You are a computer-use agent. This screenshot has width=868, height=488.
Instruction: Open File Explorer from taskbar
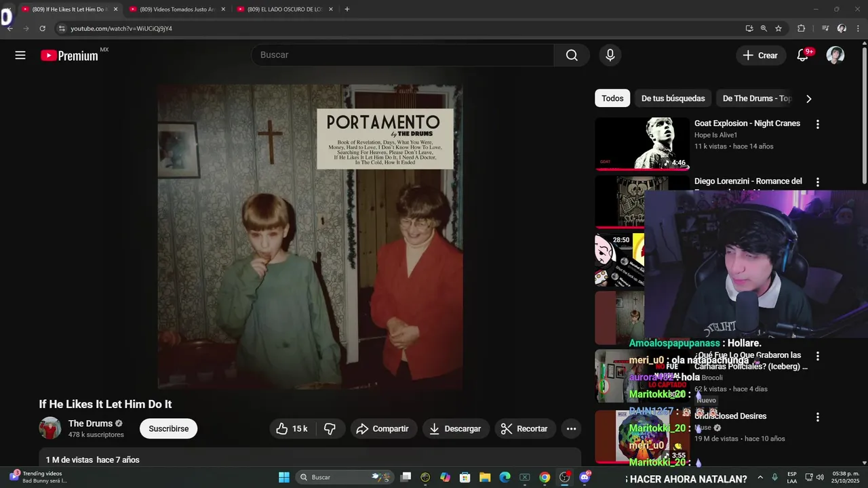click(x=485, y=477)
